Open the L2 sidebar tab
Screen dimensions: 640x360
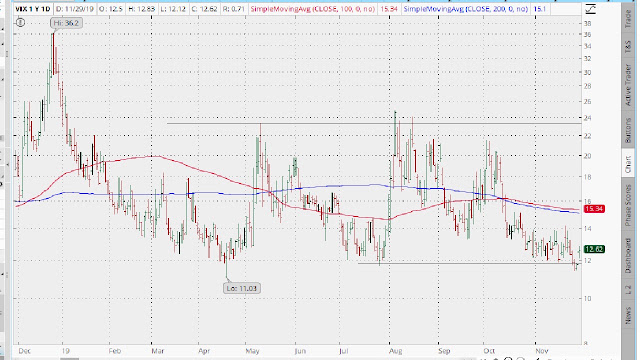(x=628, y=289)
